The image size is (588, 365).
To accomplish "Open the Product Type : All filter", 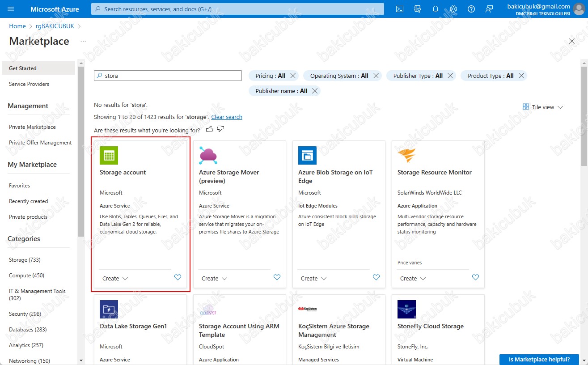I will [x=491, y=76].
